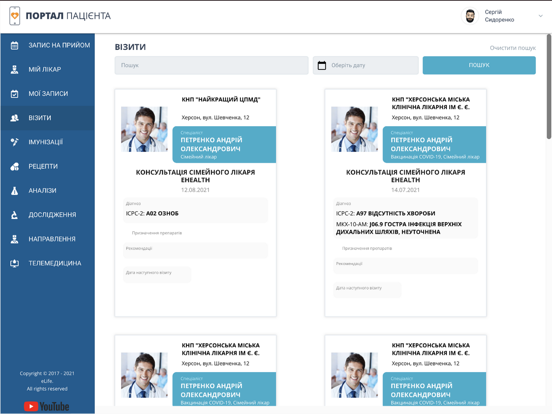
Task: Click Дата наступного візиту field in 14.07.2021 card
Action: (x=367, y=290)
